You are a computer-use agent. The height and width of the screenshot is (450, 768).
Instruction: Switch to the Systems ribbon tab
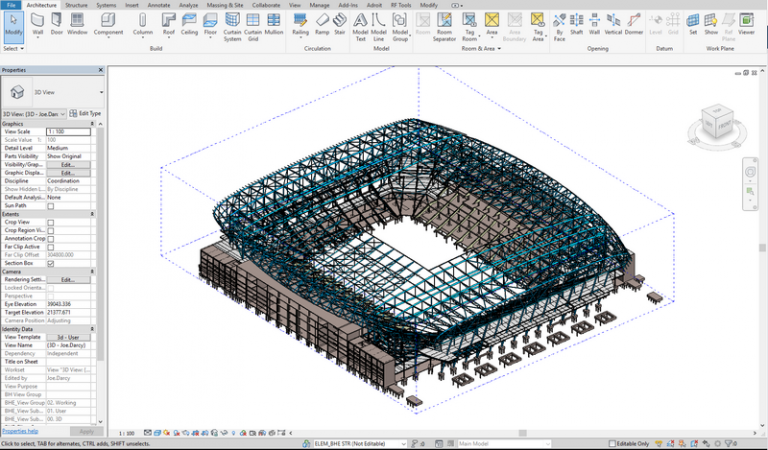click(x=106, y=5)
